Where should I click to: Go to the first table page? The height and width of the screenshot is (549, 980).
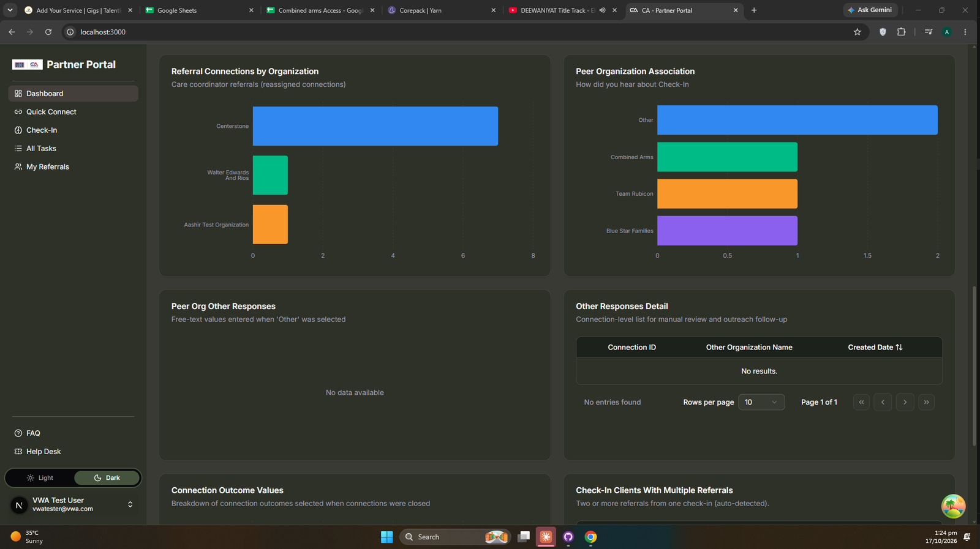pos(861,402)
